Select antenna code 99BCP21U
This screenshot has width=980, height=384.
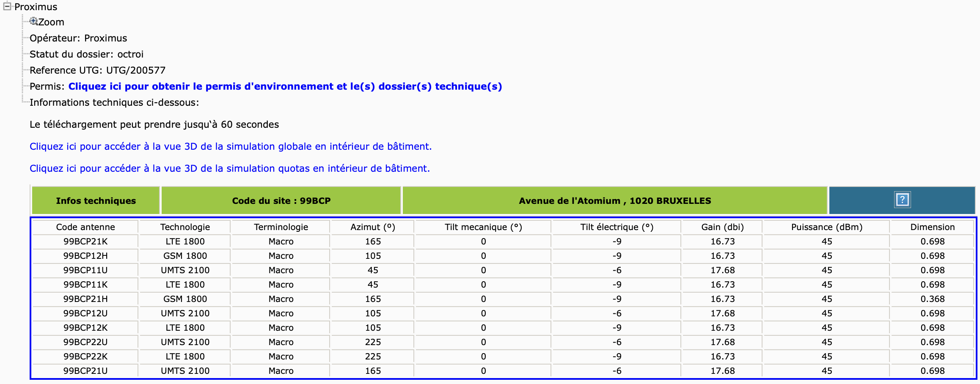[85, 371]
